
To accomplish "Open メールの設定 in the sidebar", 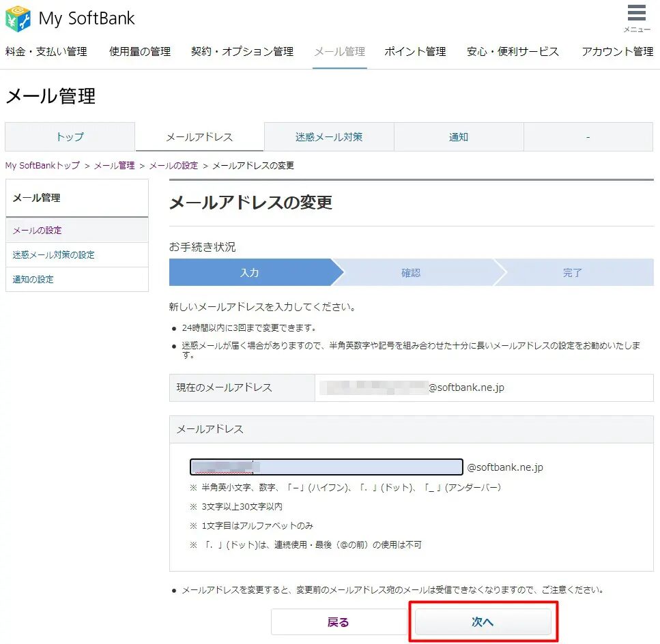I will [38, 231].
